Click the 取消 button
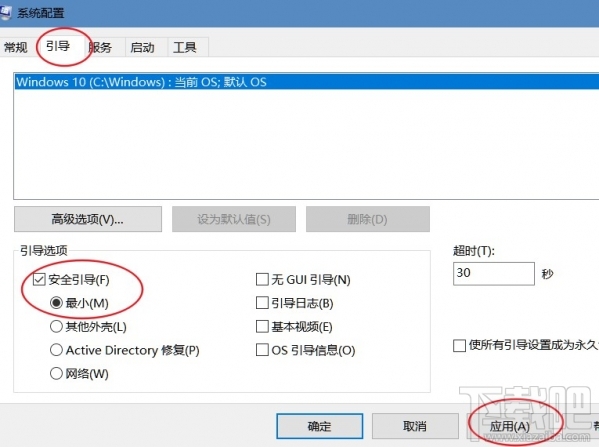This screenshot has width=599, height=447. point(415,426)
